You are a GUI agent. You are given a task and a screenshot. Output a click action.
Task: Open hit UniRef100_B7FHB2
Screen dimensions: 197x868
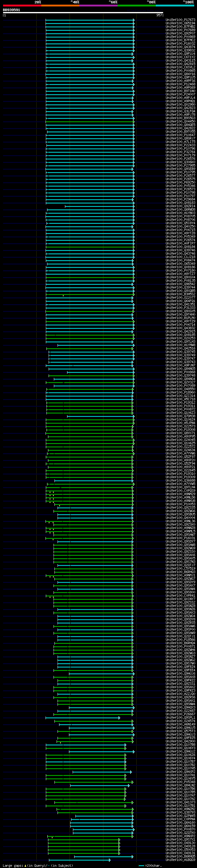180,26
